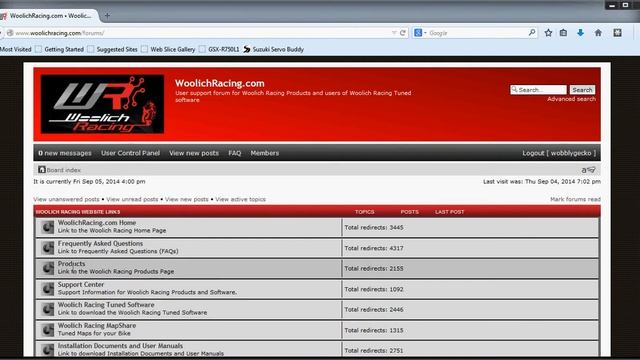Viewport: 640px width, 360px height.
Task: Minimize the browser window
Action: tap(612, 5)
